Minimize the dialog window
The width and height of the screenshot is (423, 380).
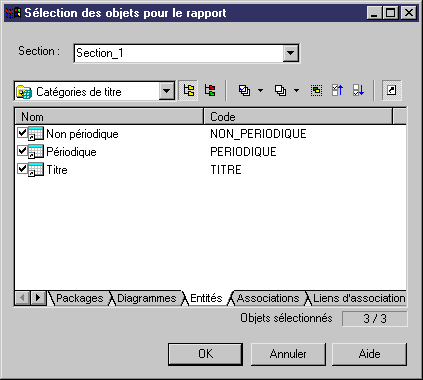click(374, 13)
